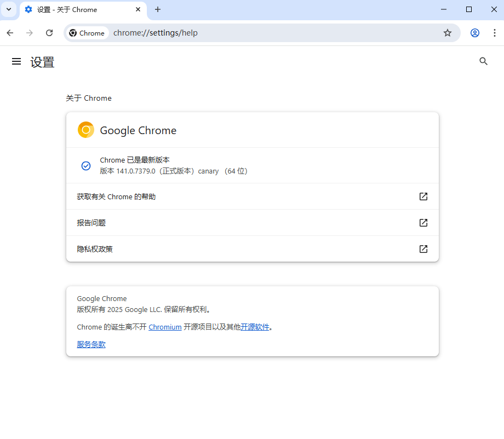Click the Google Chrome card title
The image size is (504, 439).
click(138, 130)
